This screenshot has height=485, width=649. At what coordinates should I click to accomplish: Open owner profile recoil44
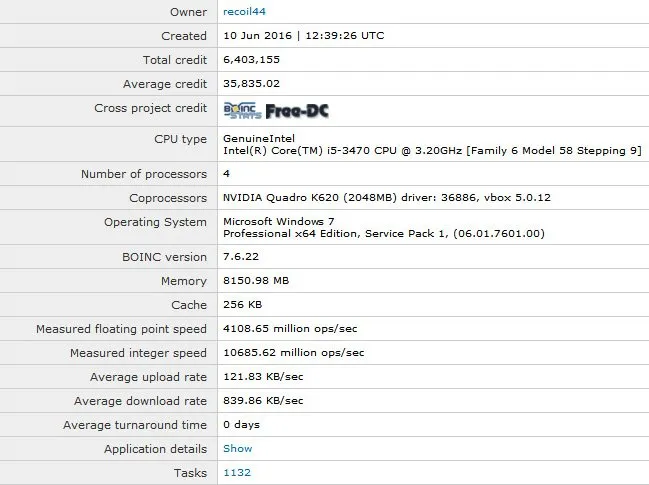[244, 12]
